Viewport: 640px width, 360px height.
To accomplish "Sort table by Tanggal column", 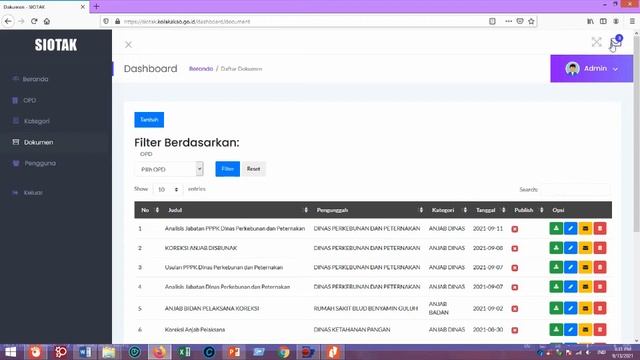I will coord(489,210).
